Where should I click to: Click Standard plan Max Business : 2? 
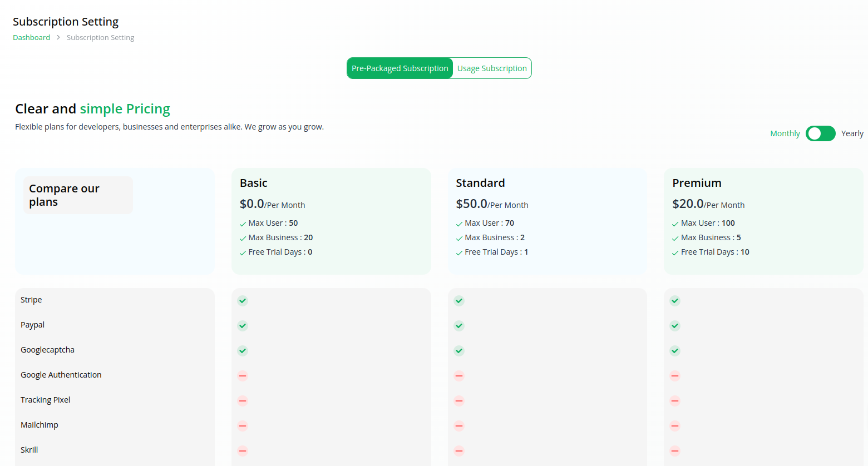click(x=490, y=237)
